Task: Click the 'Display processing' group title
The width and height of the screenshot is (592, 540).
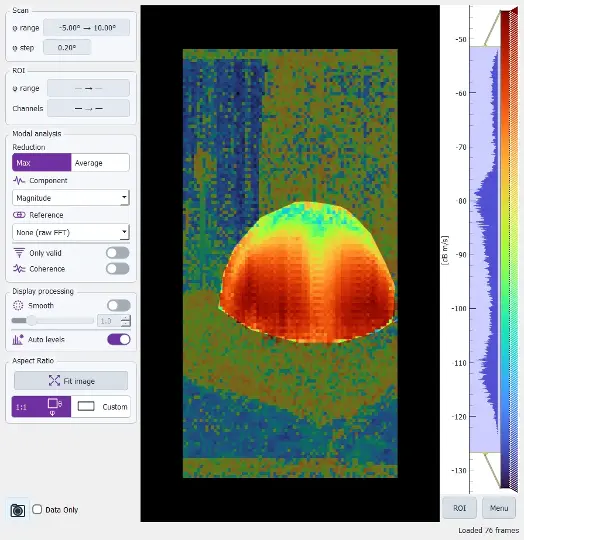Action: click(43, 291)
